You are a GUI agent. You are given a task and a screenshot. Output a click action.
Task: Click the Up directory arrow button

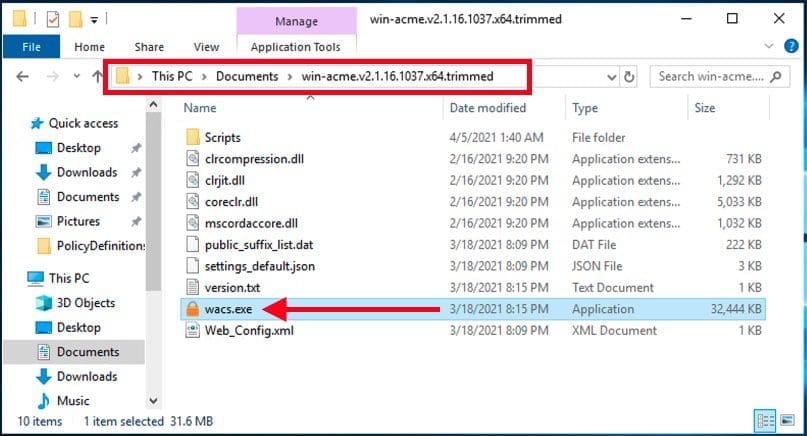(96, 76)
